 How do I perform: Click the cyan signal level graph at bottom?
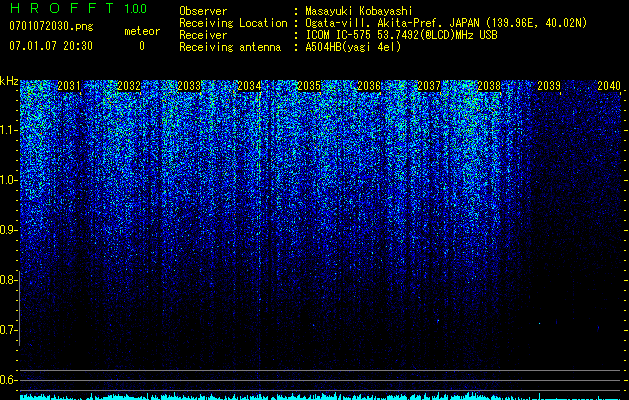pos(321,396)
